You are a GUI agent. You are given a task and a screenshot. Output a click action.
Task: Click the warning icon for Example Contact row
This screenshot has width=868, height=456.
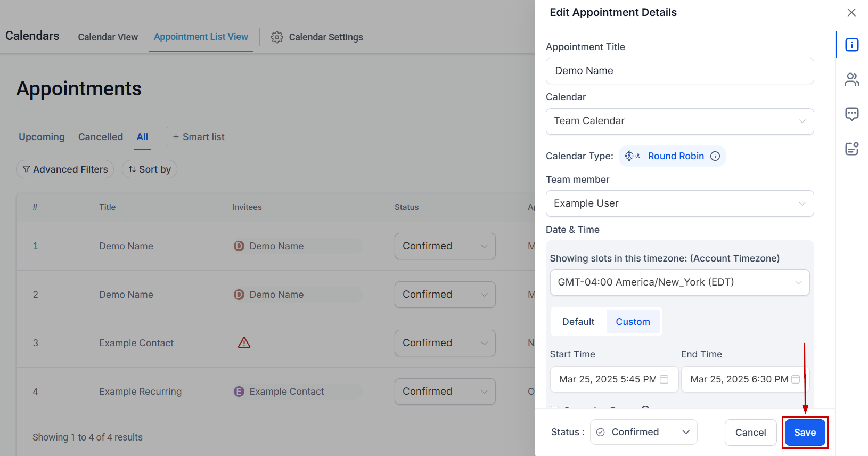point(244,343)
